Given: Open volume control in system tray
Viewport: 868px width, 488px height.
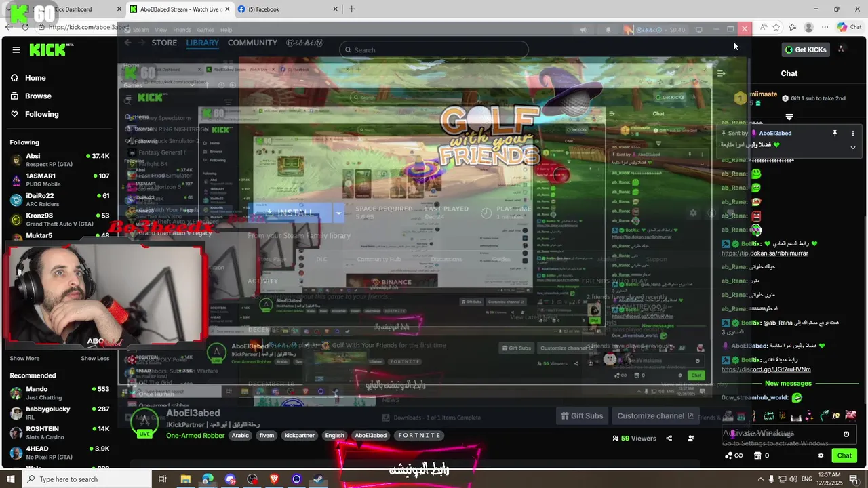Looking at the screenshot, I should tap(795, 479).
